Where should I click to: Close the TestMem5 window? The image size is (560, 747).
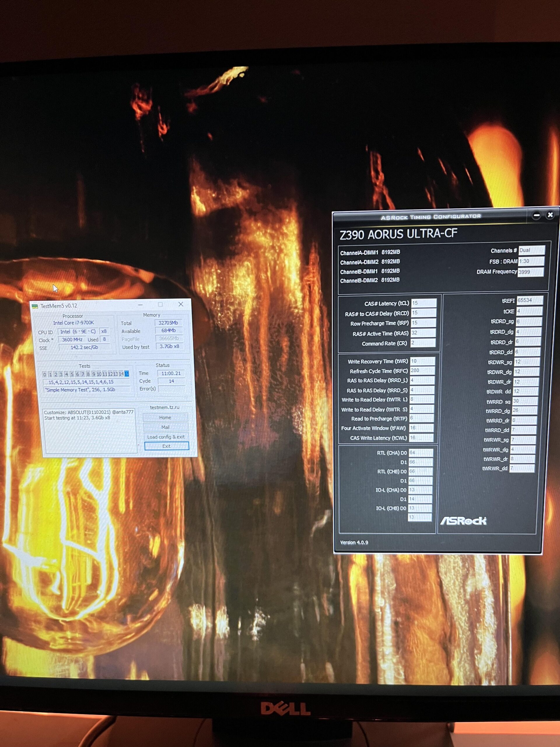tap(181, 304)
